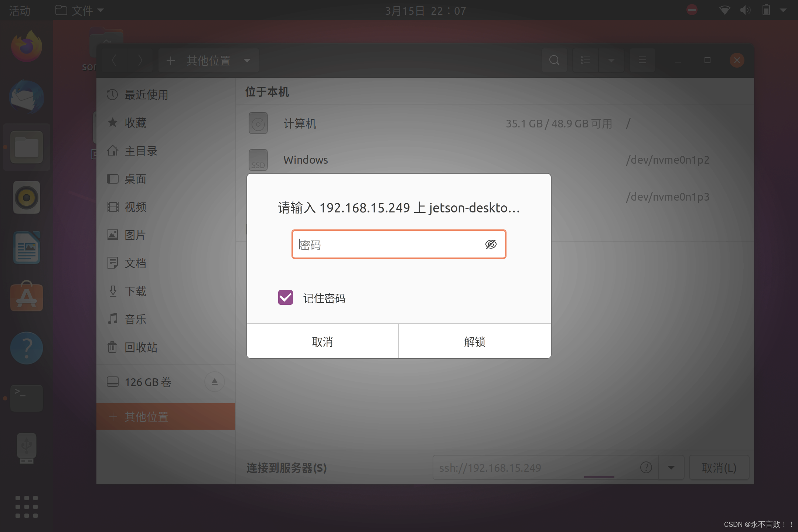Click the battery status icon
The width and height of the screenshot is (798, 532).
[766, 10]
